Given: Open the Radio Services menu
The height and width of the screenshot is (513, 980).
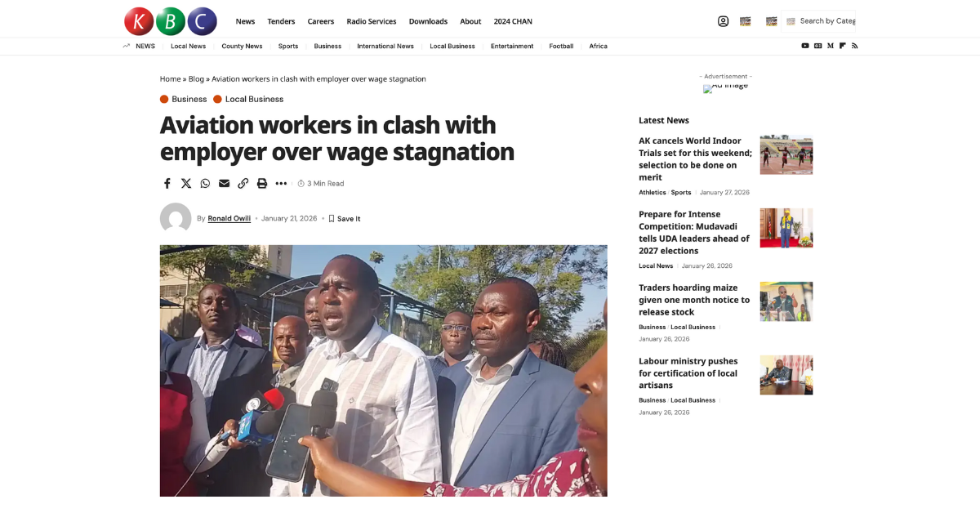Looking at the screenshot, I should point(372,21).
